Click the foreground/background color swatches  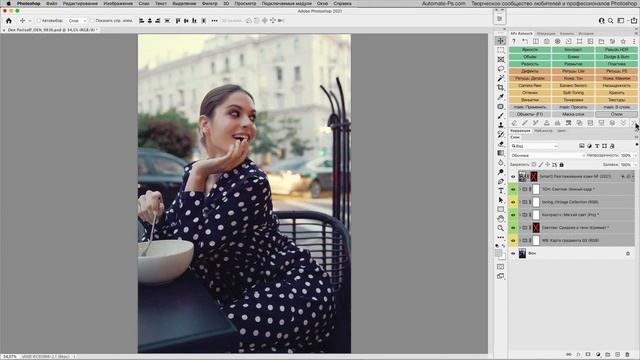coord(500,254)
